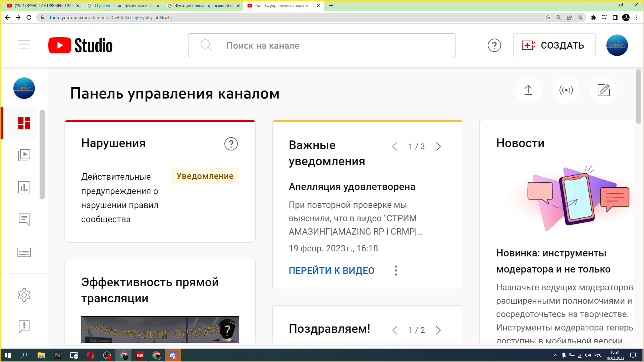Open three-dot menu beside ПЕРЕЙТИ К ВИДЕО

[x=396, y=270]
